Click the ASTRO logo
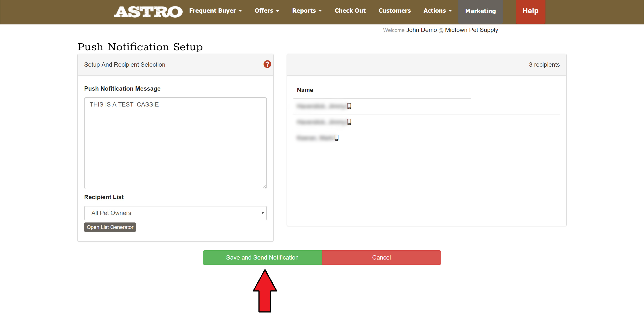Viewport: 644px width, 326px height. click(148, 12)
